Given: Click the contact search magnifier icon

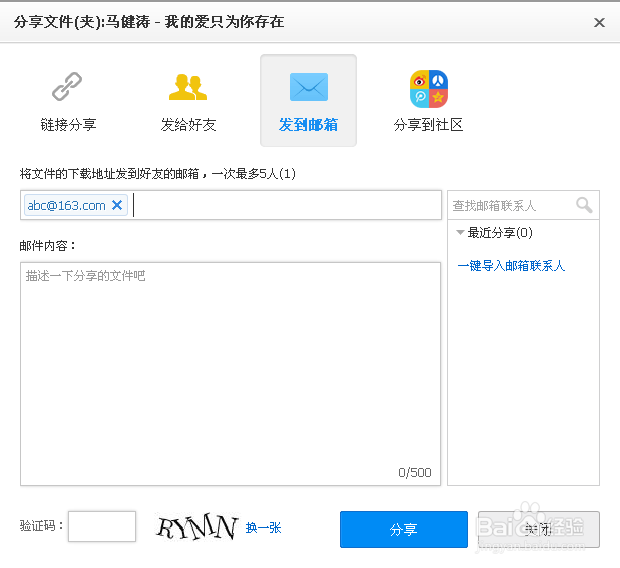Looking at the screenshot, I should [x=584, y=205].
